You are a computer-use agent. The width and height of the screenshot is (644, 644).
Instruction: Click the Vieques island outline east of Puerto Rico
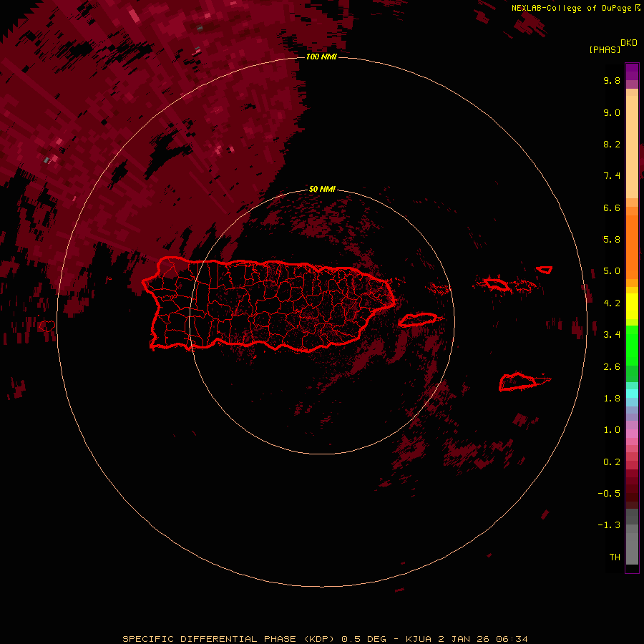418,320
